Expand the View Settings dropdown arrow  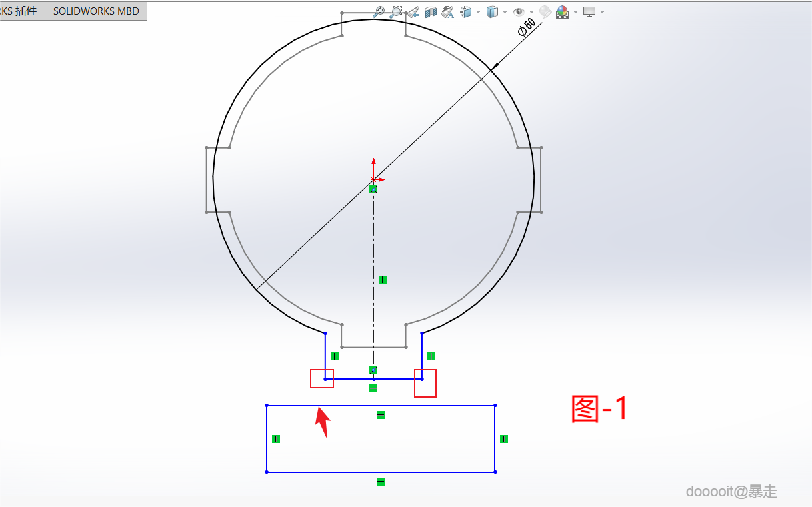coord(602,12)
